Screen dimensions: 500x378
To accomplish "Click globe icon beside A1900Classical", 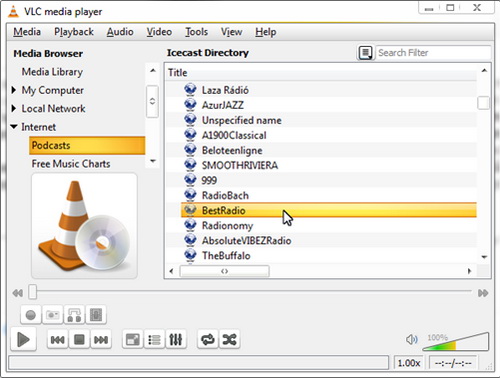I will 190,134.
